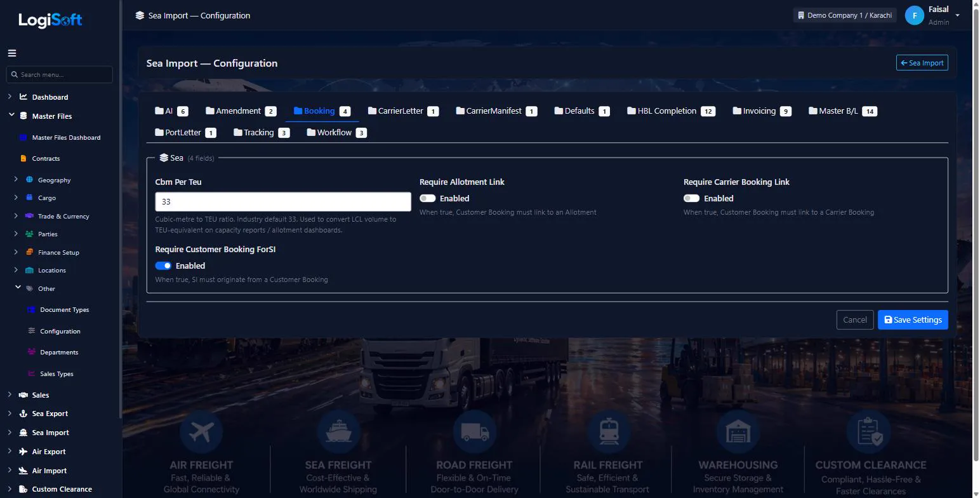The height and width of the screenshot is (498, 980).
Task: Expand the Air Export sidebar chevron
Action: [10, 452]
